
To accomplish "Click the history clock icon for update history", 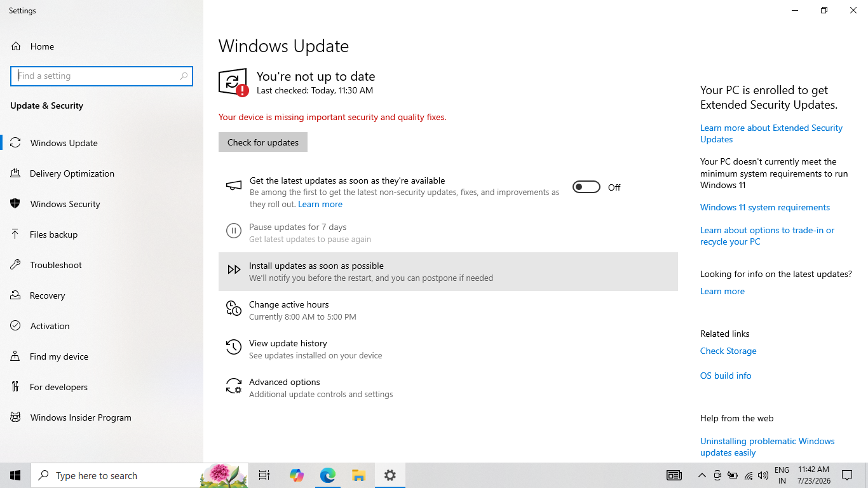I will [x=234, y=347].
